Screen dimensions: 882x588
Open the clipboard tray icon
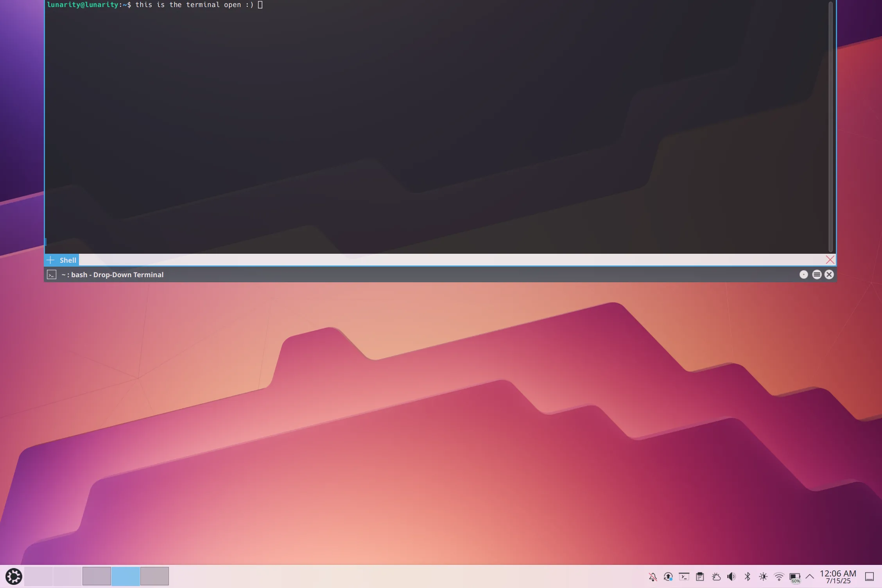point(700,577)
